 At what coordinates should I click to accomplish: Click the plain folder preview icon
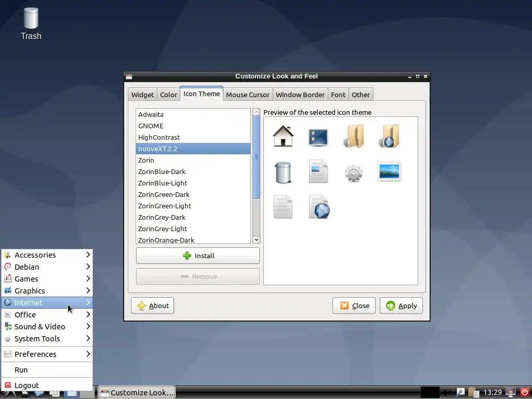[x=353, y=136]
